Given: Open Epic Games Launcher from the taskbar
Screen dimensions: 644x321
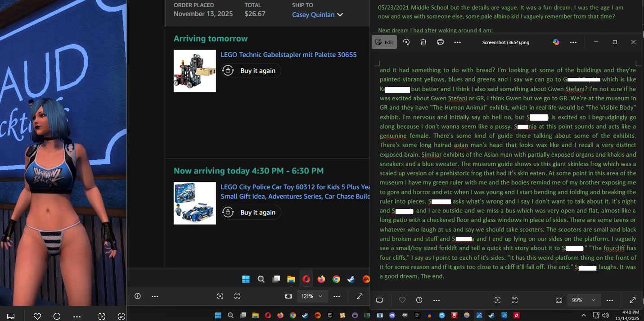Looking at the screenshot, I should click(x=330, y=316).
